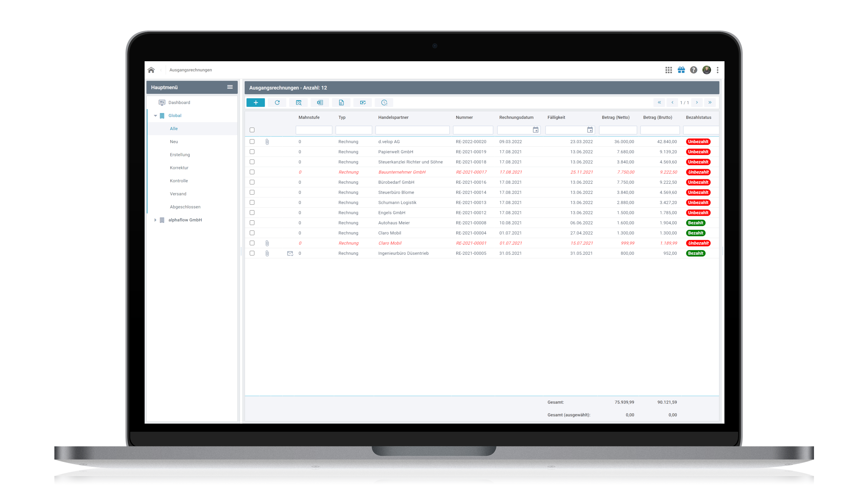This screenshot has height=499, width=868.
Task: Go to the home page icon
Action: click(x=151, y=70)
